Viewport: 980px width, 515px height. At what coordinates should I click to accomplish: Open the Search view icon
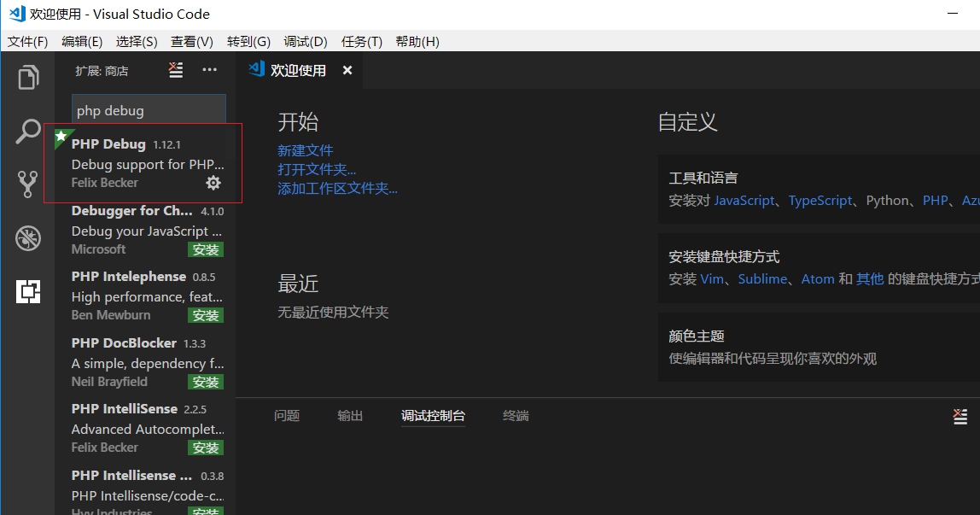pyautogui.click(x=28, y=132)
